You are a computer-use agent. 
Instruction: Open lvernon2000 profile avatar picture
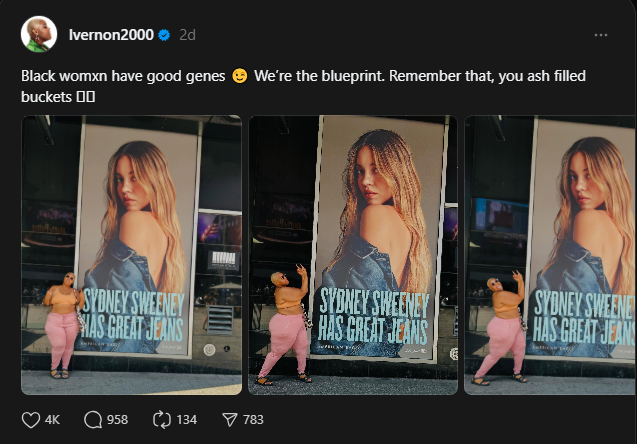click(39, 34)
